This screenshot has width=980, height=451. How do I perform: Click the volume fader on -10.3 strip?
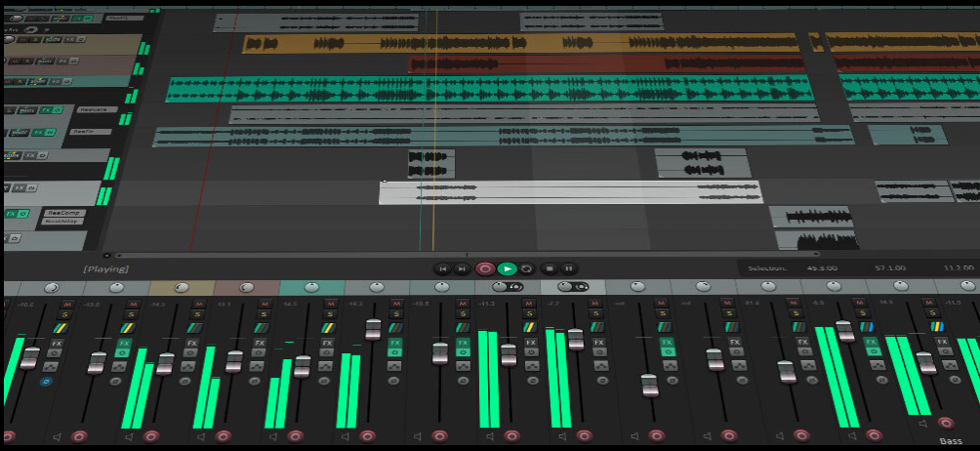coord(373,329)
